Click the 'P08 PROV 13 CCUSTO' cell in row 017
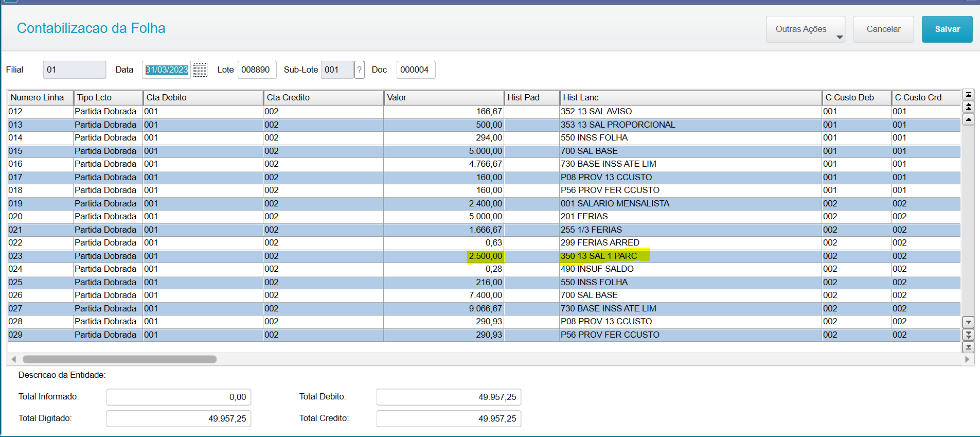The height and width of the screenshot is (437, 980). [x=691, y=177]
